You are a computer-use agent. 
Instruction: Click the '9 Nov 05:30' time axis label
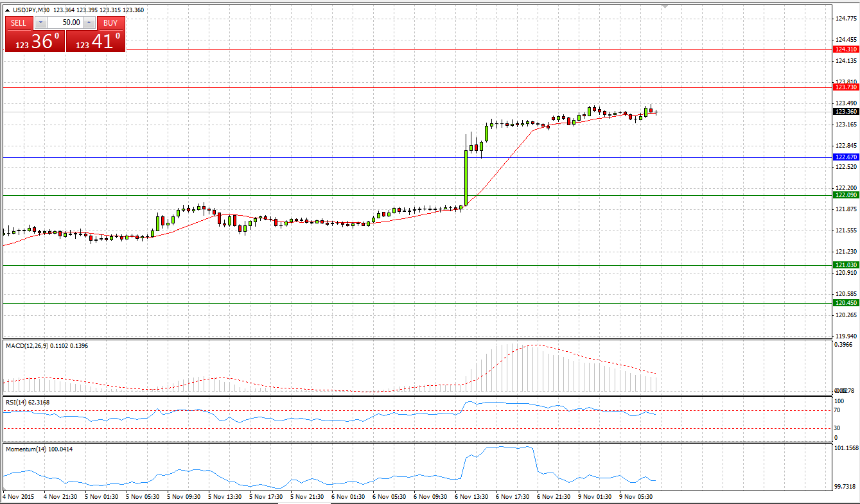point(637,497)
